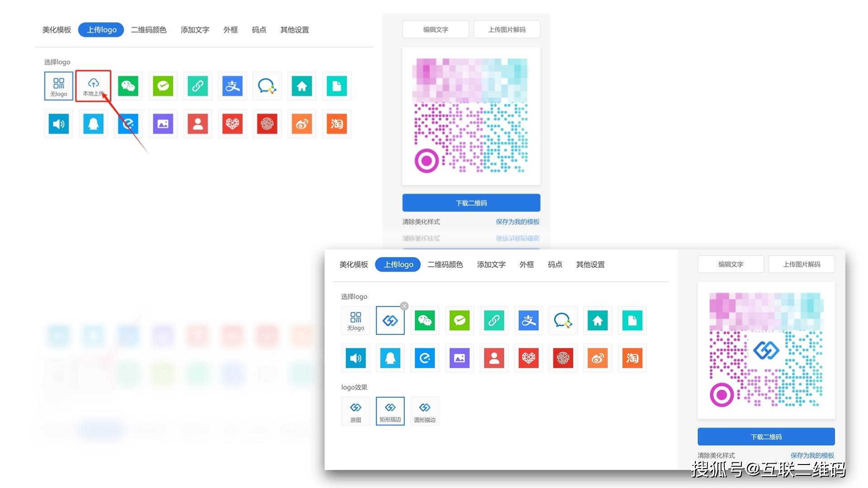Choose home logo in upper panel

(x=302, y=86)
